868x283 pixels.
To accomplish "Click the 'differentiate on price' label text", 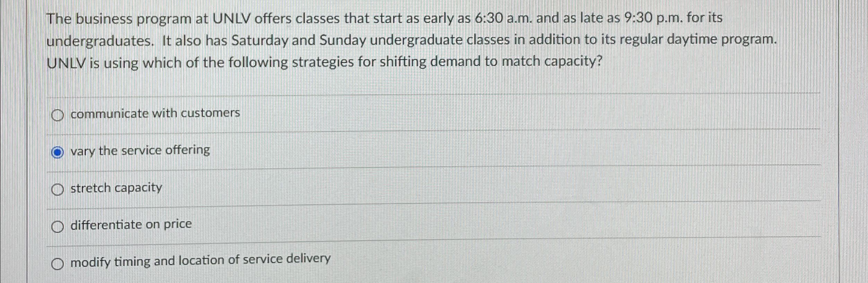I will [131, 224].
